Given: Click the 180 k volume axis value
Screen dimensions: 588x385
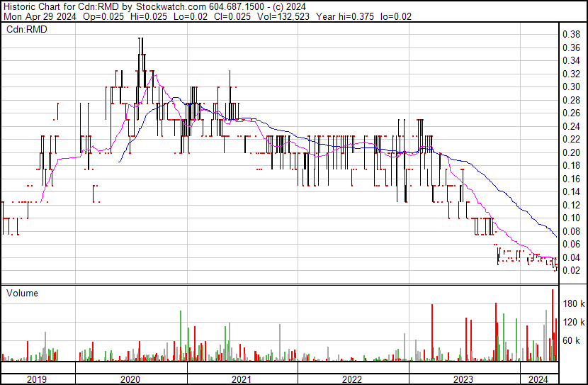Looking at the screenshot, I should (574, 303).
